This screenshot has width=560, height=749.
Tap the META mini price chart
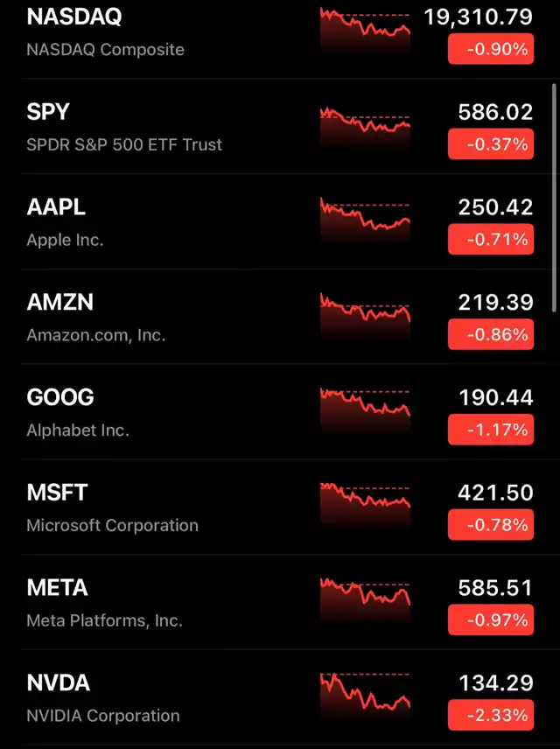tap(365, 604)
